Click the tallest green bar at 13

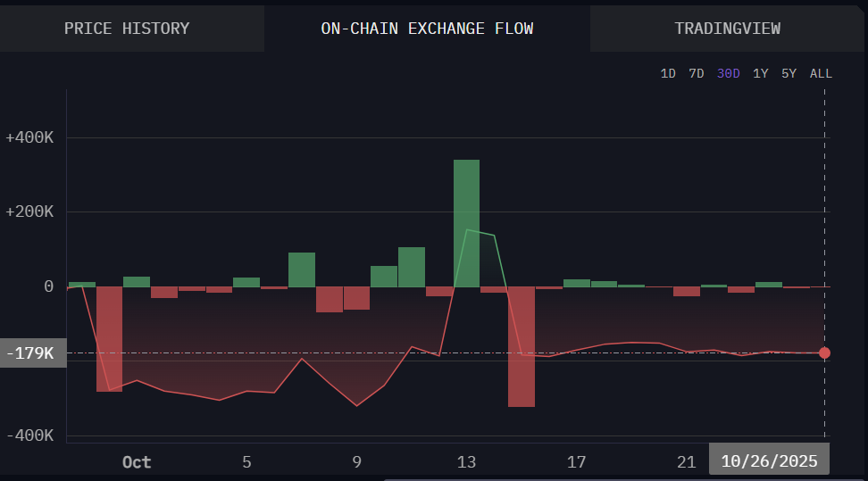pos(466,223)
